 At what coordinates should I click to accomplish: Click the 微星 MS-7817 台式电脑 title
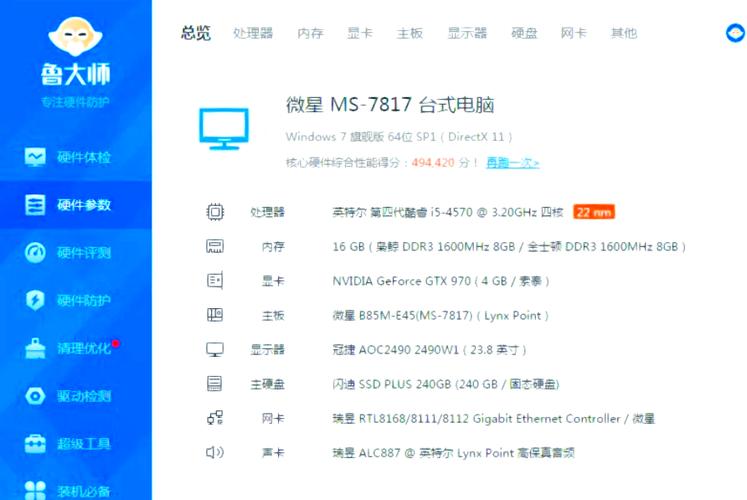[x=390, y=105]
